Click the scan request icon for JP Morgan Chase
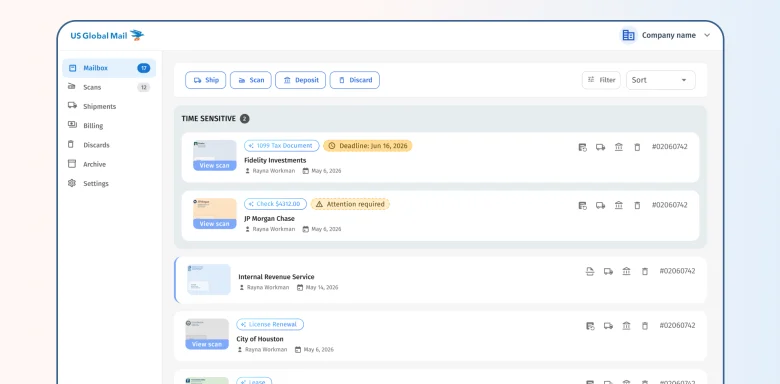Viewport: 780px width, 384px height. (x=583, y=205)
